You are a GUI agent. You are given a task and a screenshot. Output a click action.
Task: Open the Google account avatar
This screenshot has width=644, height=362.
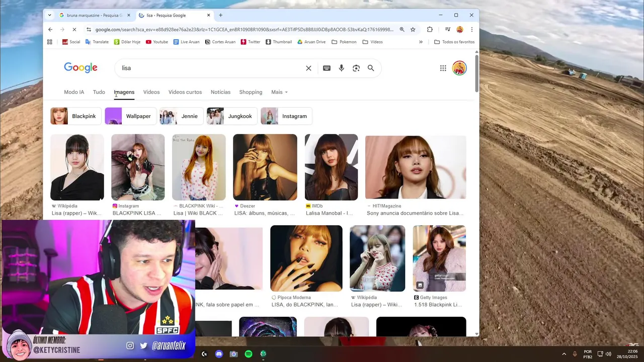pos(459,68)
